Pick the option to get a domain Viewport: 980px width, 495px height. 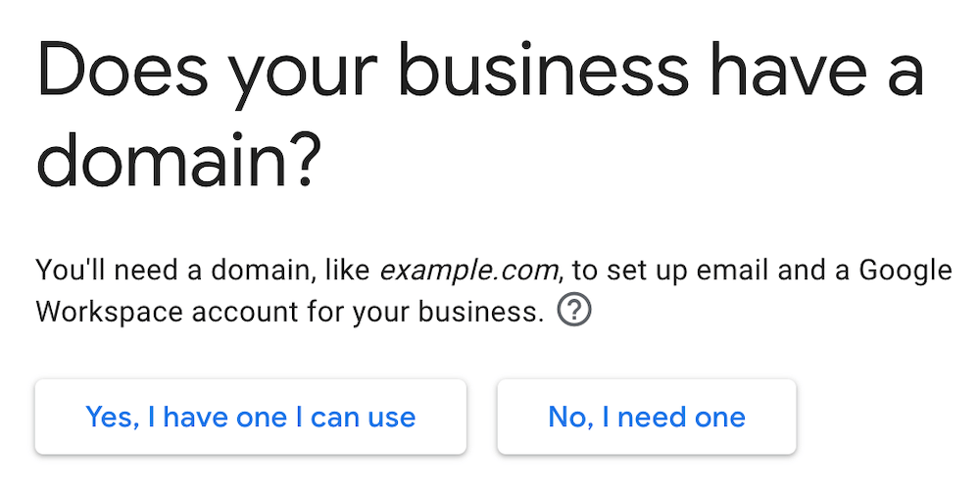[x=647, y=417]
